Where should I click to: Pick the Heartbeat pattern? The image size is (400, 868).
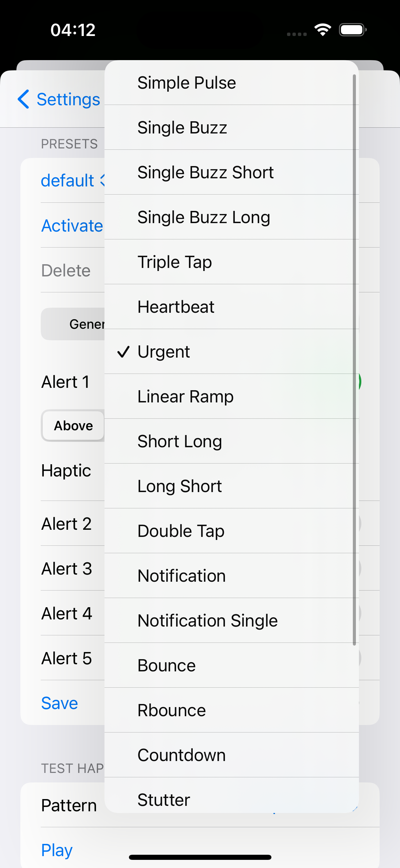[x=176, y=307]
